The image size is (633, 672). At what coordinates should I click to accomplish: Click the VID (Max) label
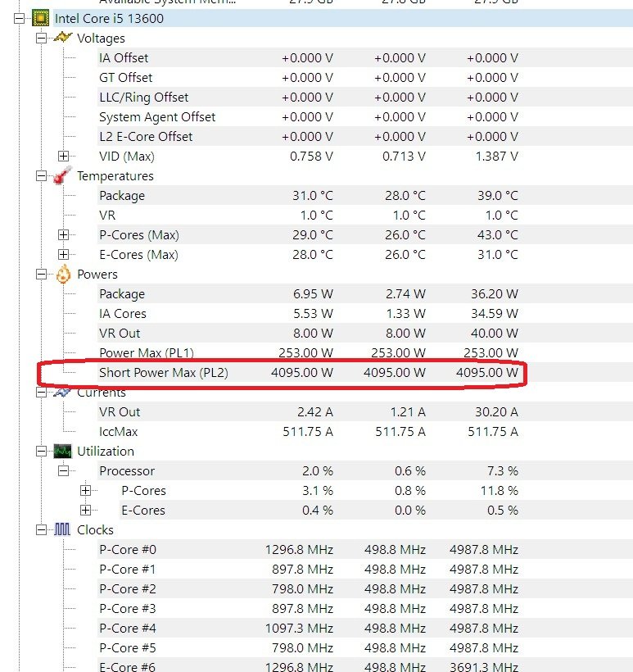[x=127, y=157]
